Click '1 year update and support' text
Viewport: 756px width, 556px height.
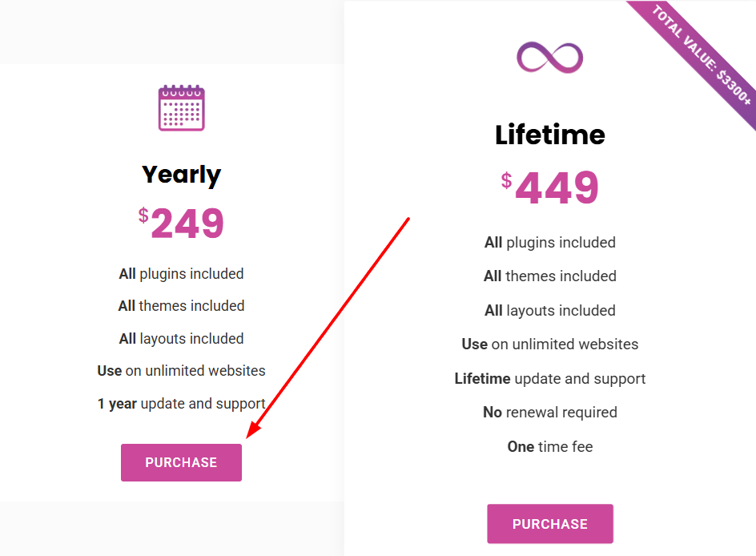pyautogui.click(x=181, y=404)
